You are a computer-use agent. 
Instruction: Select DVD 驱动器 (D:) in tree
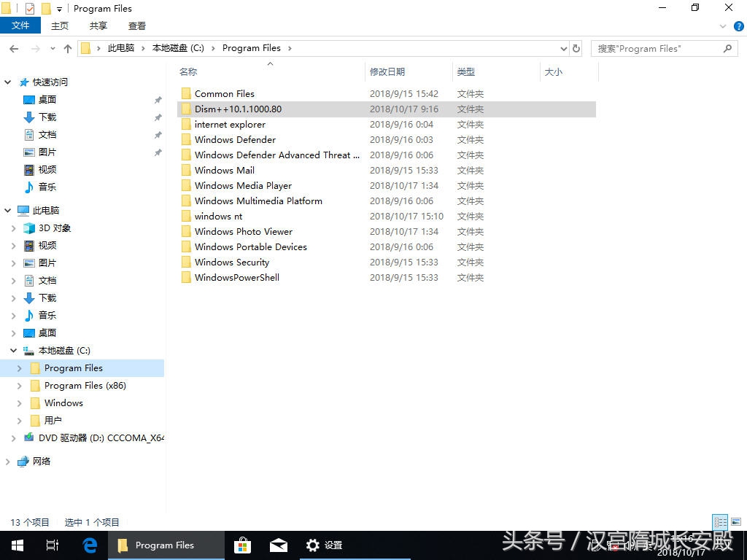click(101, 438)
